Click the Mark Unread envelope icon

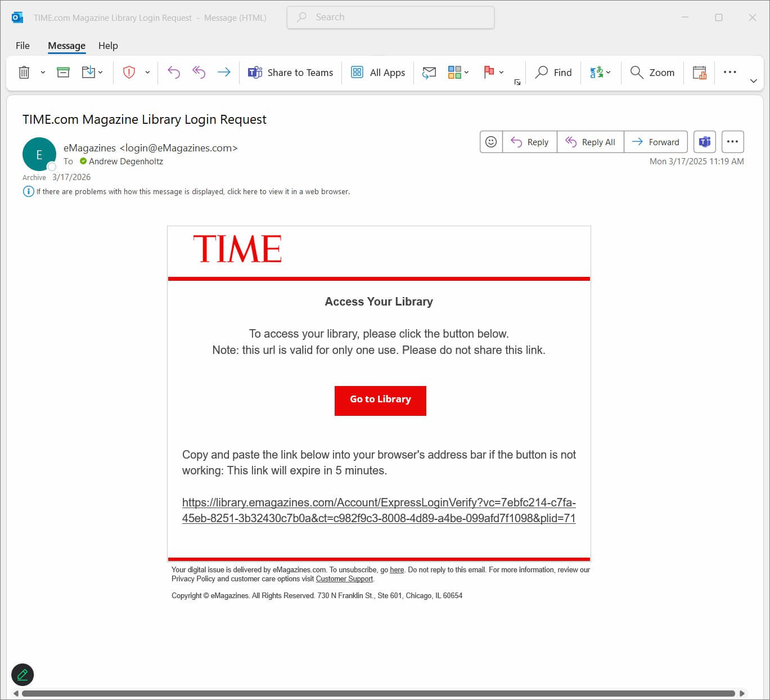(x=429, y=73)
